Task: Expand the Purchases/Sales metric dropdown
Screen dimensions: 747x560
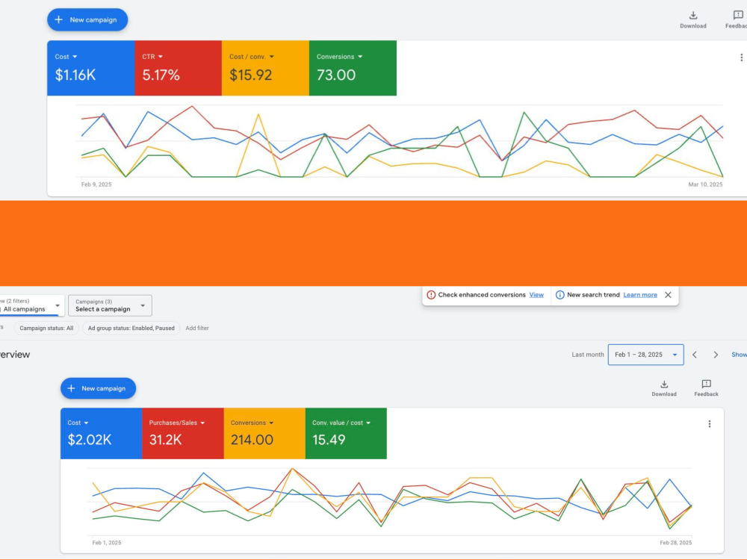Action: (202, 423)
